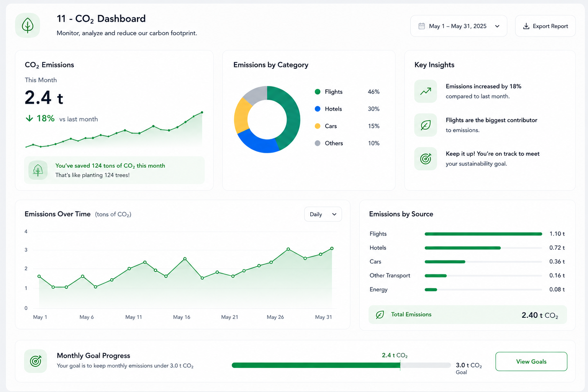Click the Total Emissions label
Screen dimensions: 588x392
tap(411, 314)
